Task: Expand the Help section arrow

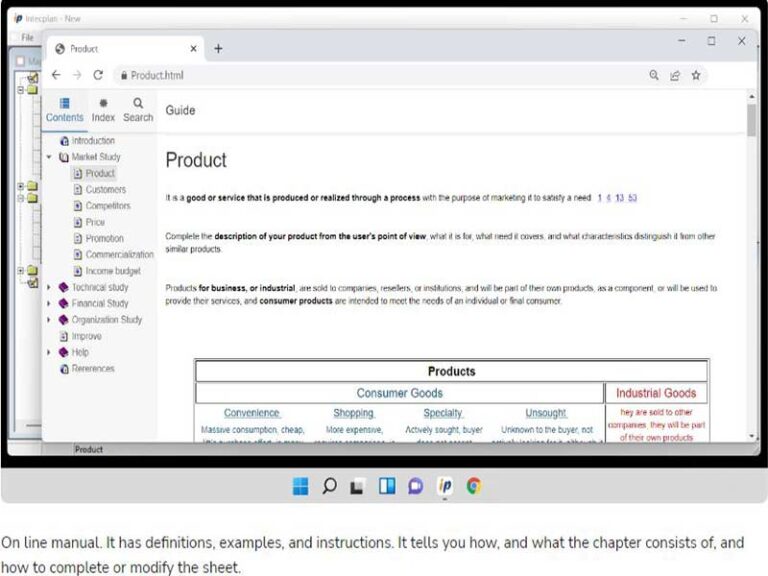Action: pyautogui.click(x=48, y=352)
